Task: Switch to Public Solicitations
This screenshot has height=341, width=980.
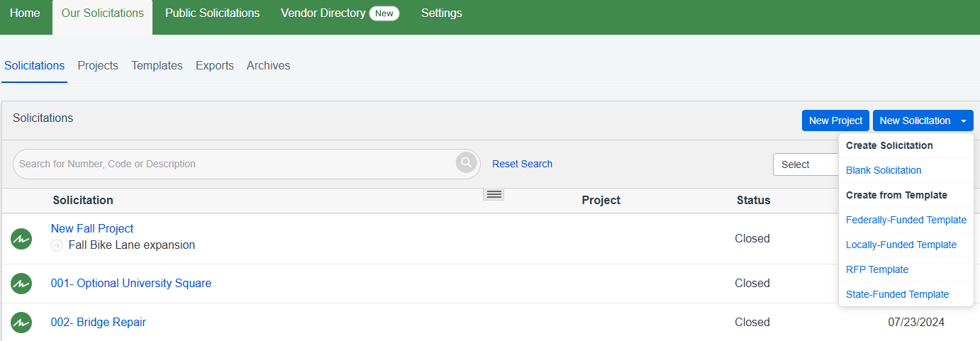Action: click(x=212, y=13)
